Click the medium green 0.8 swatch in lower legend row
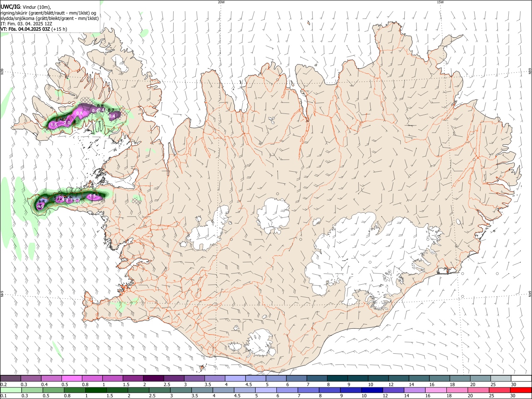The height and width of the screenshot is (399, 532). (75, 390)
